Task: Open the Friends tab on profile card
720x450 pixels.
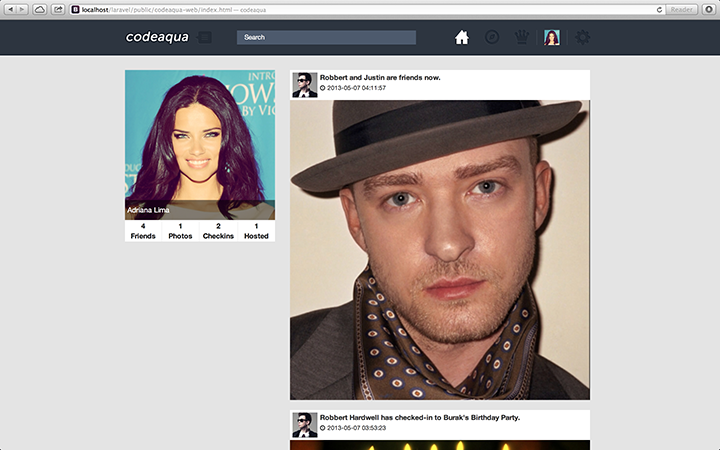Action: pos(143,231)
